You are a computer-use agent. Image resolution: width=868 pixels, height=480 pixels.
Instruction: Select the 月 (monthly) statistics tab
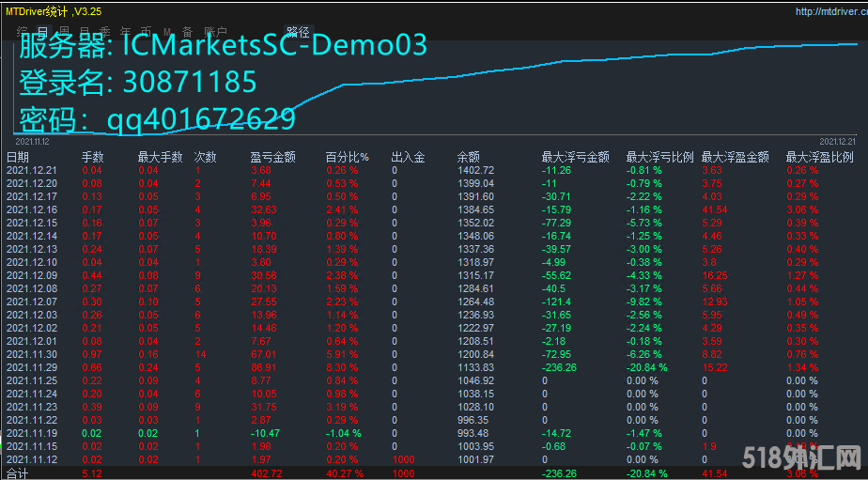tap(85, 32)
